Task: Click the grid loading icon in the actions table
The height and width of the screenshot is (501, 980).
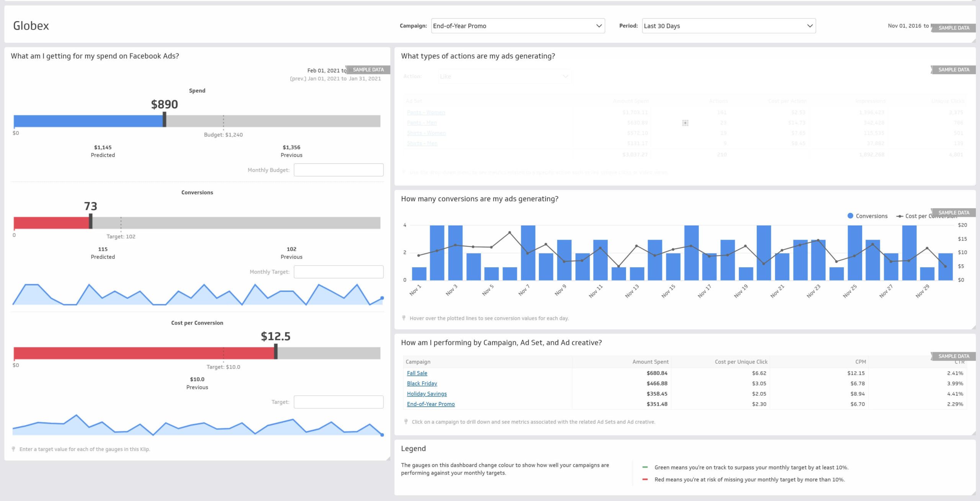Action: coord(686,123)
